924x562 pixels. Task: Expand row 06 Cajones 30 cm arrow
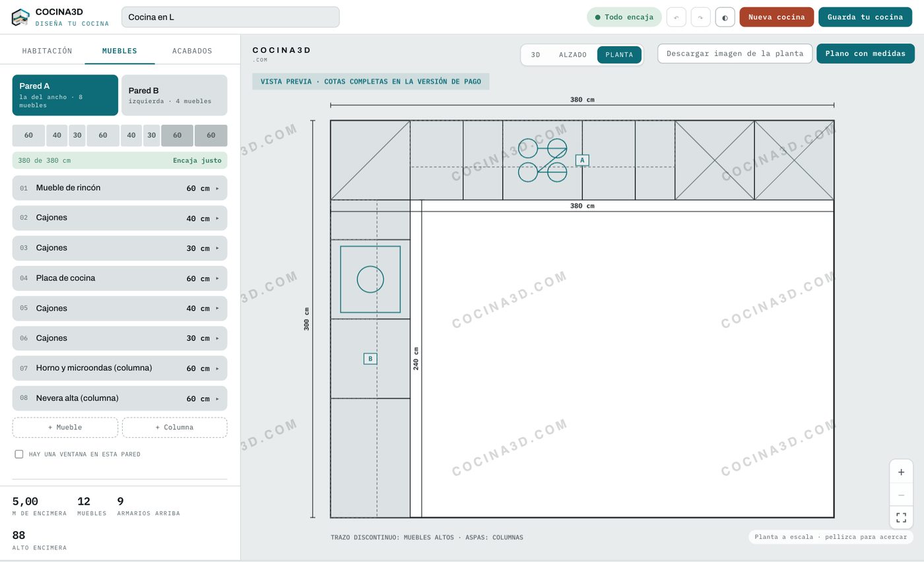click(x=217, y=338)
